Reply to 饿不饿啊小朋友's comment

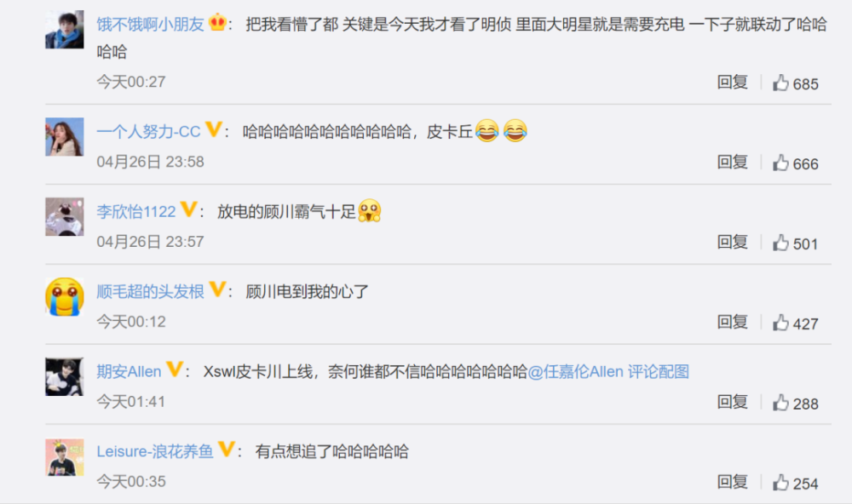(733, 82)
